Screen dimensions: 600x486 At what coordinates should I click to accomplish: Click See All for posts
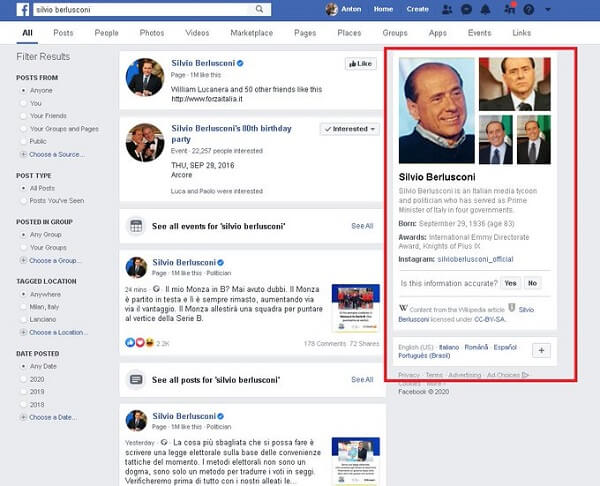[x=362, y=380]
